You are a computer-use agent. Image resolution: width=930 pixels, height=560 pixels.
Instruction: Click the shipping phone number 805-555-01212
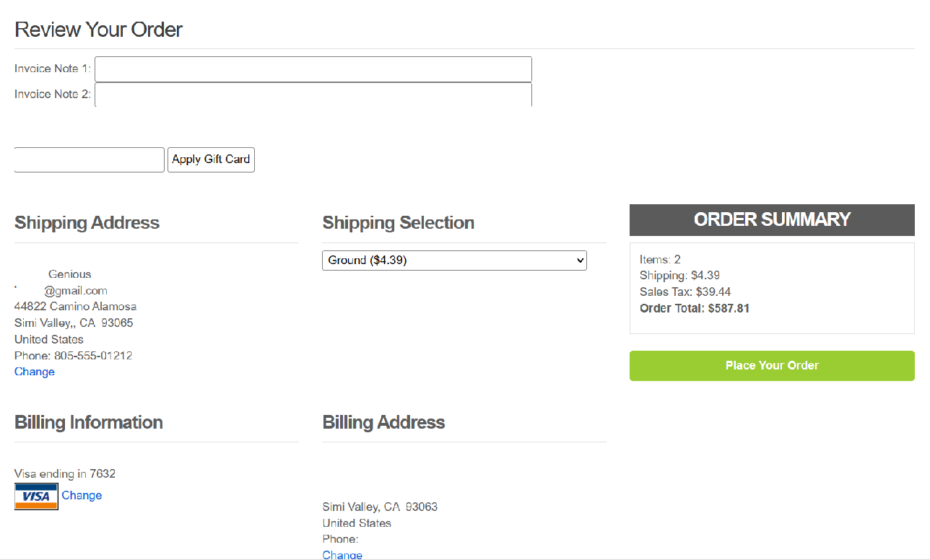73,356
